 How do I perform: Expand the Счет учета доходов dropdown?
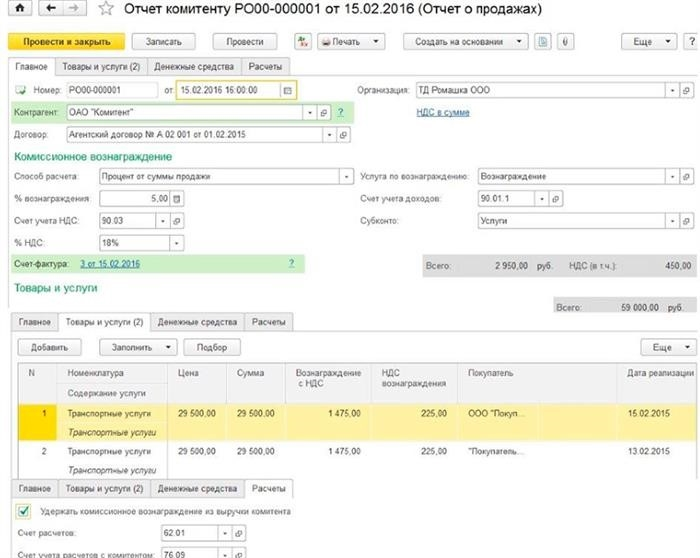(x=542, y=199)
